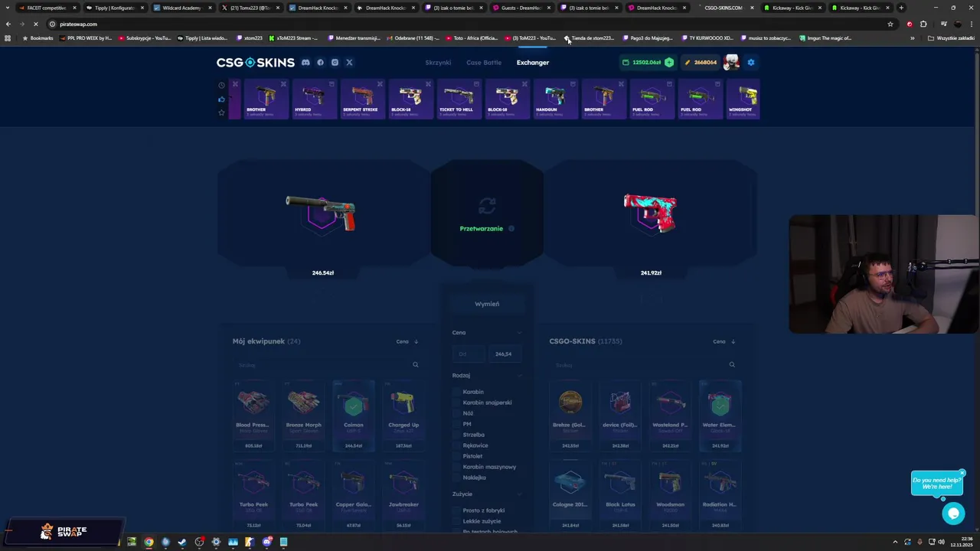Click the search icon in Mój ekwipunek
980x551 pixels.
pyautogui.click(x=416, y=365)
